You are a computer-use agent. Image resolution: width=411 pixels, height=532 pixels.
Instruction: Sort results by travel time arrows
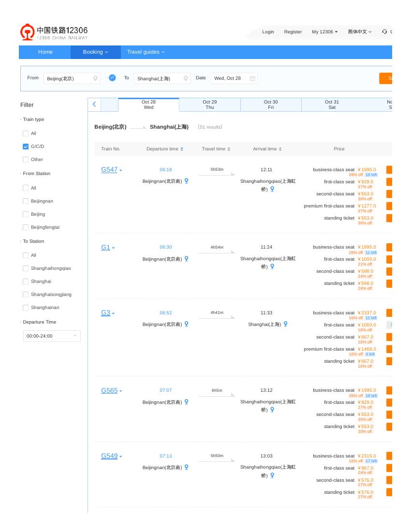[229, 149]
